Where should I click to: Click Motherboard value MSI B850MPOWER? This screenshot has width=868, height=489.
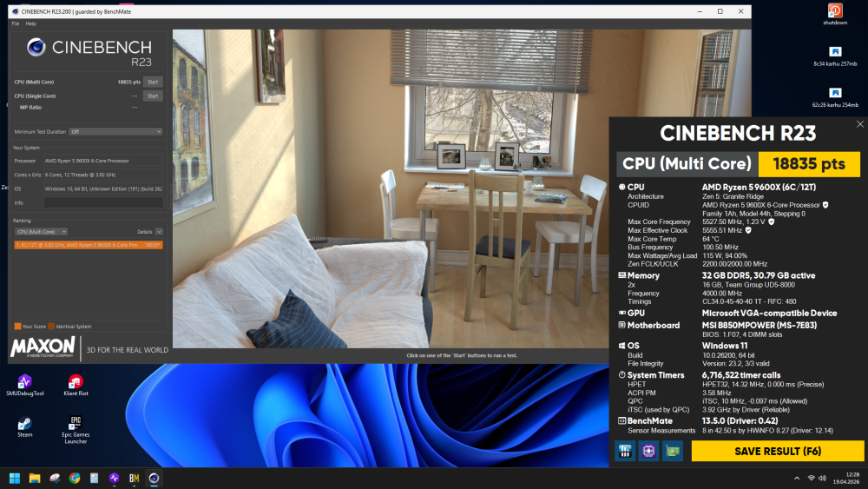pyautogui.click(x=759, y=325)
